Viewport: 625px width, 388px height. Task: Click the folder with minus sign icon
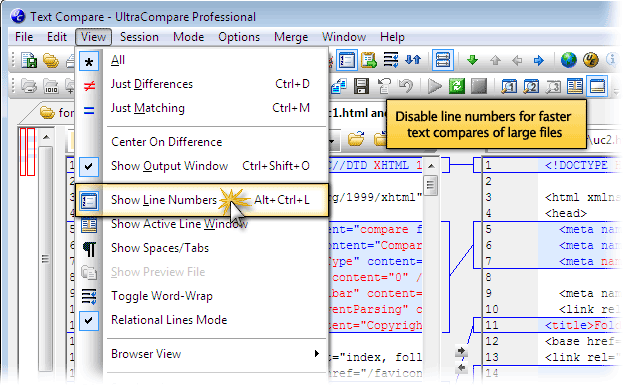pyautogui.click(x=29, y=86)
